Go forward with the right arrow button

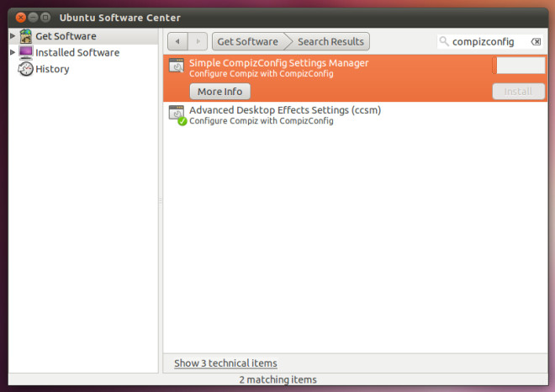click(198, 41)
